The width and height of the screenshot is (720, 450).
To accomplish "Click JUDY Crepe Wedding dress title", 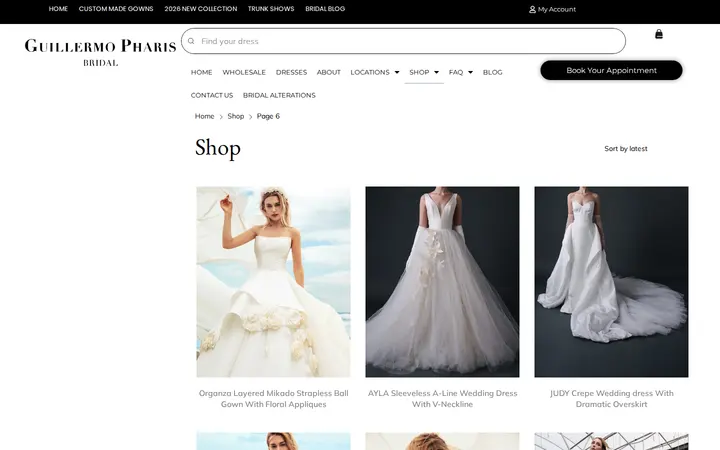I will (611, 399).
